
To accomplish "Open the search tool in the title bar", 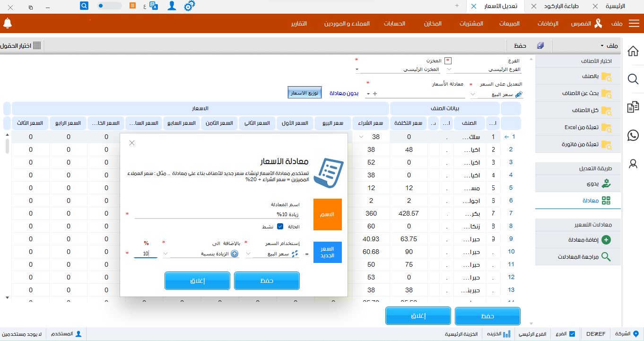I will [84, 6].
